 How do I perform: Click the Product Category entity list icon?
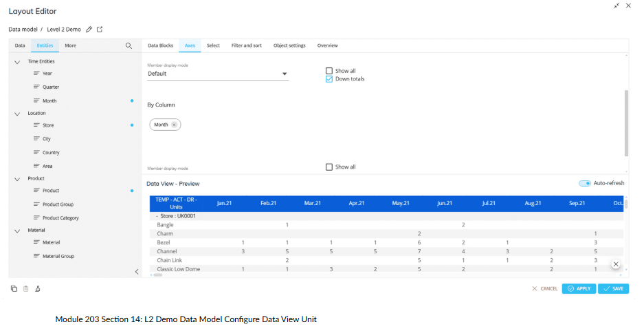click(x=36, y=217)
